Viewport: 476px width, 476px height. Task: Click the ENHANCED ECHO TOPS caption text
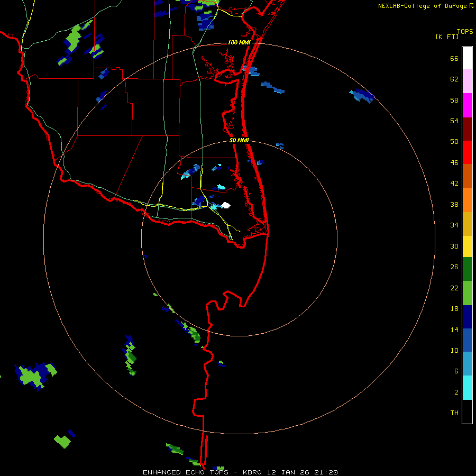[186, 472]
